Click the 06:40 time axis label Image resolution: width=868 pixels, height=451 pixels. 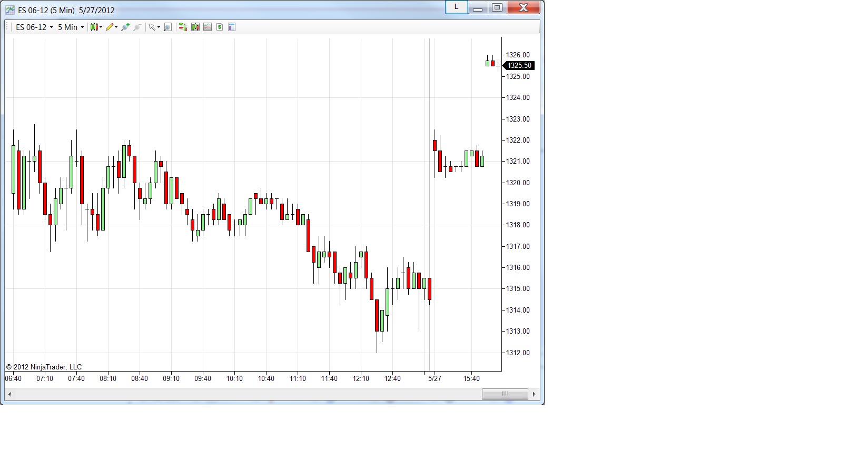(x=14, y=378)
